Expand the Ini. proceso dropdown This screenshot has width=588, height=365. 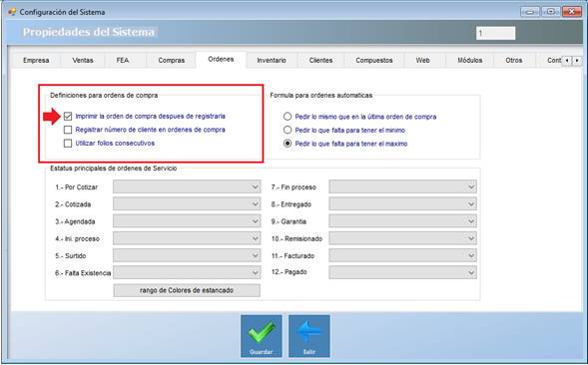pyautogui.click(x=187, y=238)
